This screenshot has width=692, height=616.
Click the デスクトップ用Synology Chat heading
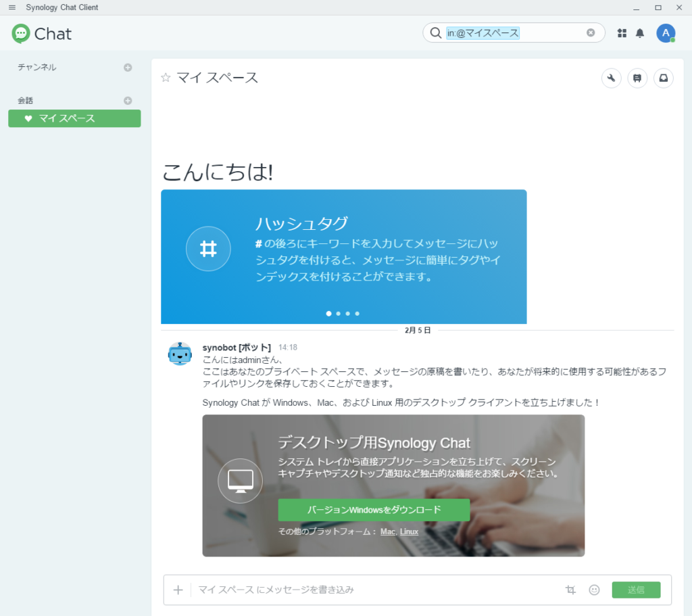pyautogui.click(x=374, y=443)
